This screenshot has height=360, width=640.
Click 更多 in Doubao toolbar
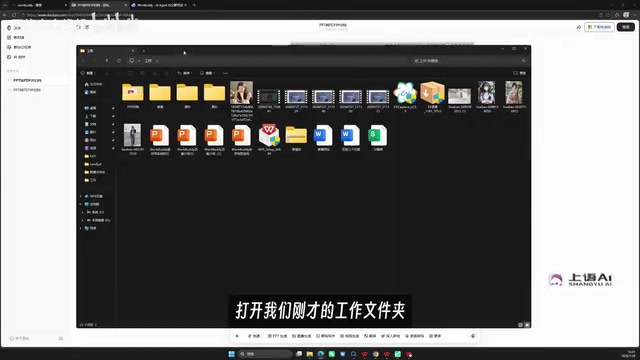tap(435, 336)
